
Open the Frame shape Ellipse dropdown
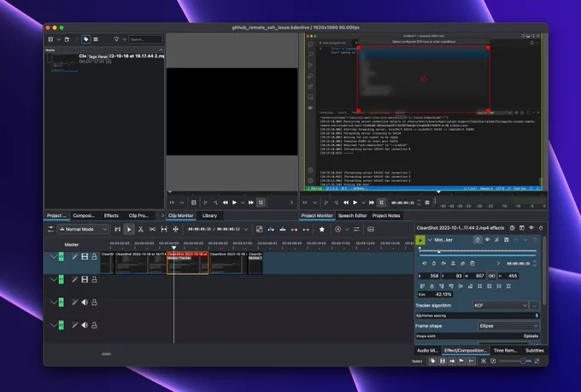coord(508,325)
